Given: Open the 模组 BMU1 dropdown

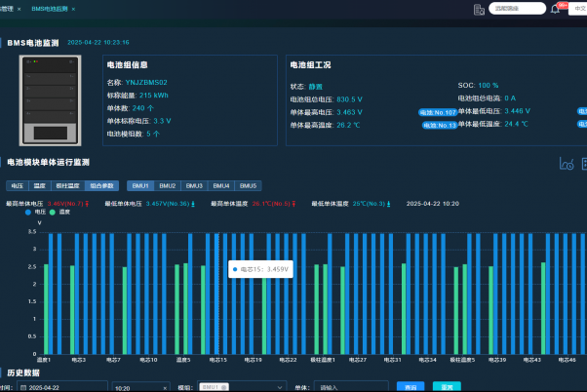Looking at the screenshot, I should pos(226,387).
